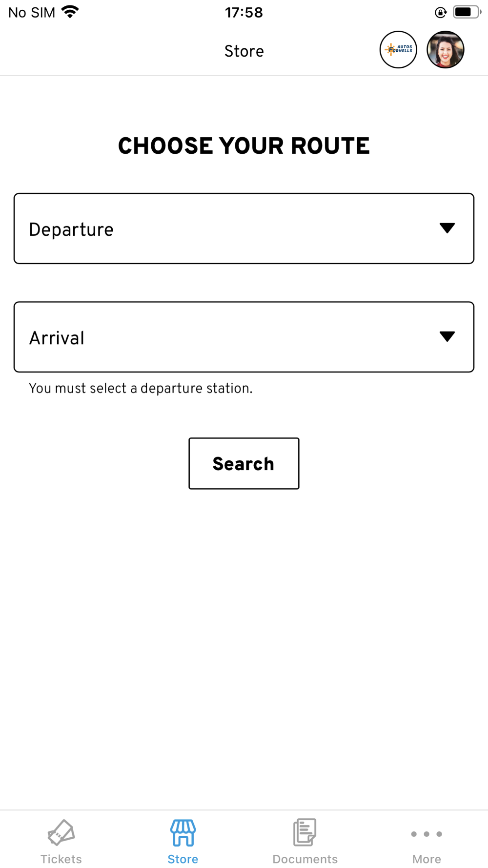Tap the user profile photo

(445, 50)
